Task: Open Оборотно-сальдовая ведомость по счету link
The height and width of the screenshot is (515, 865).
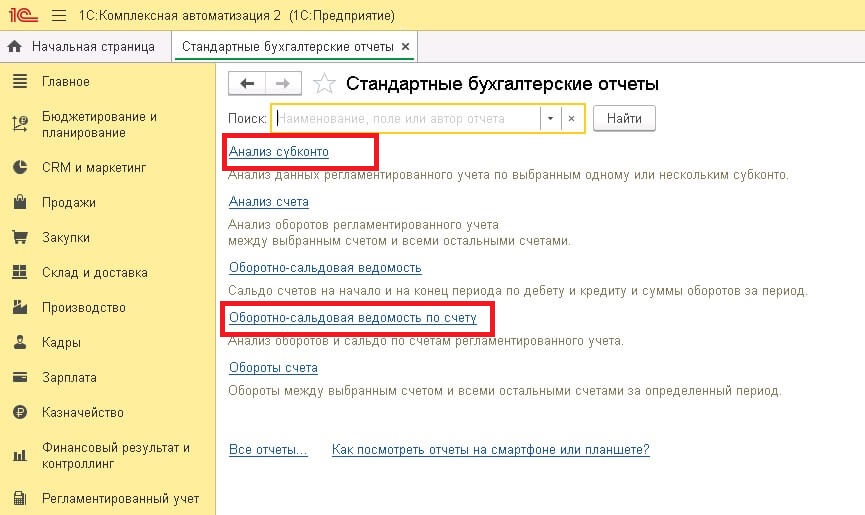Action: (x=353, y=318)
